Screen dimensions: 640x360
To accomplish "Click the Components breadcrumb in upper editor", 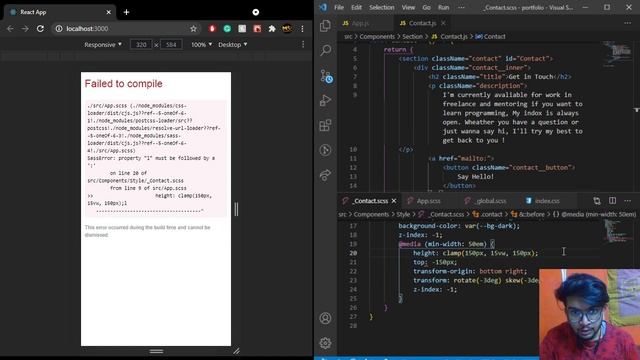I will [377, 36].
